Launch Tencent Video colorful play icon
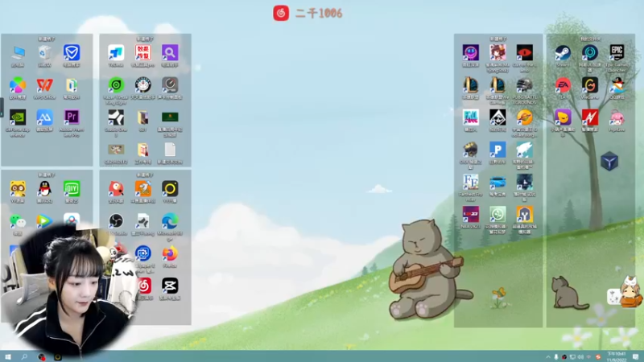Image resolution: width=644 pixels, height=362 pixels. [x=44, y=221]
